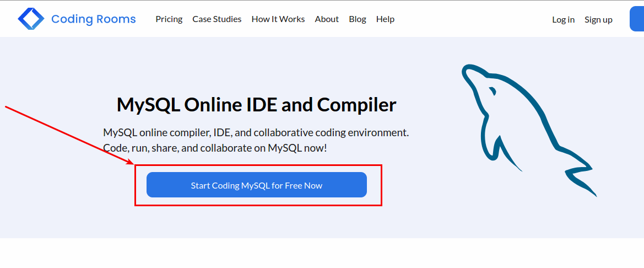Viewport: 644px width, 268px height.
Task: Open the Help page
Action: coord(385,19)
